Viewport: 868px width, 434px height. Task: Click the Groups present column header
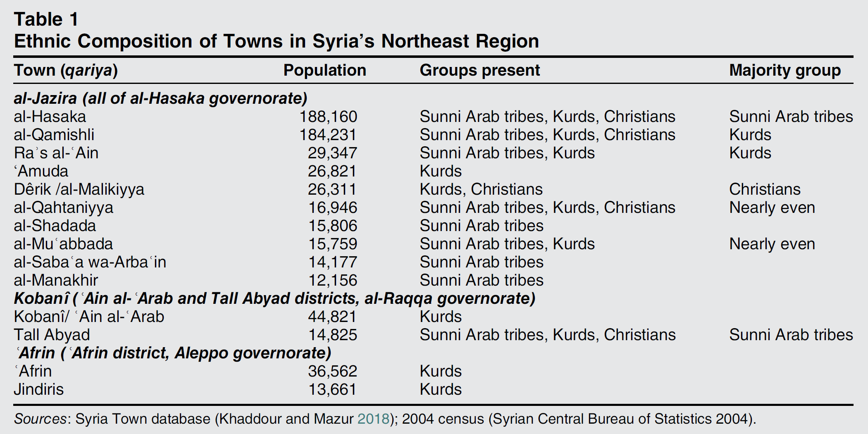(479, 70)
